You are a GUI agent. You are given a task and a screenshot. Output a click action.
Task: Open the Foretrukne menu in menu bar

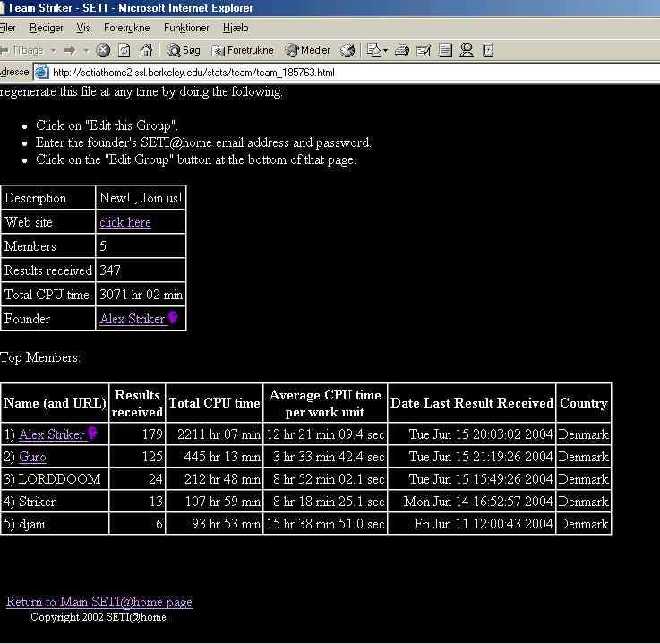(x=126, y=28)
